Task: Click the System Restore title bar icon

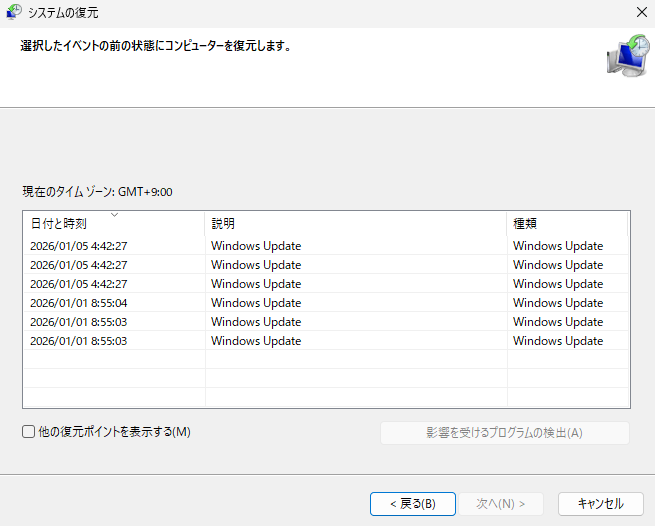Action: (x=14, y=12)
